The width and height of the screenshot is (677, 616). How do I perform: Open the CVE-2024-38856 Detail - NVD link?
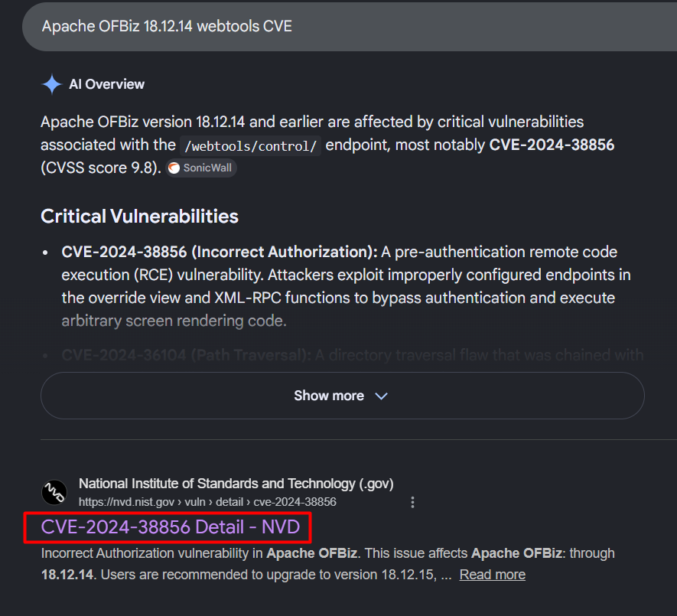171,527
